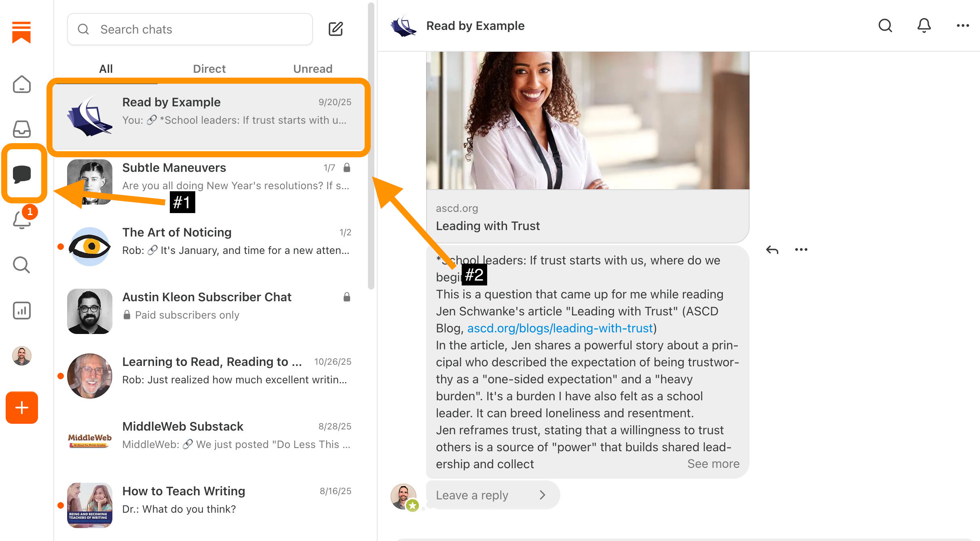Toggle chat notifications bell in header
This screenshot has width=980, height=541.
tap(924, 26)
